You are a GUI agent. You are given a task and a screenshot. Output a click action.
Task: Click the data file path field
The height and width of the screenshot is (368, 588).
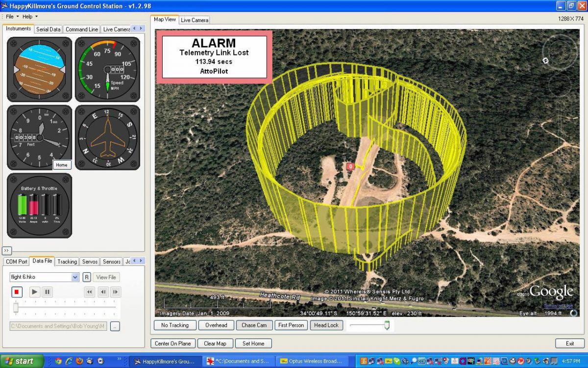coord(58,326)
